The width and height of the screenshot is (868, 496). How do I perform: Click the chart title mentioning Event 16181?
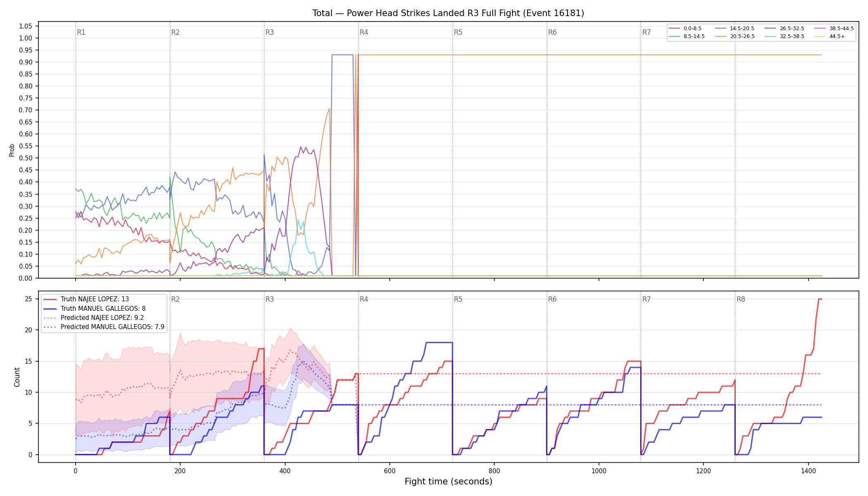click(x=448, y=13)
